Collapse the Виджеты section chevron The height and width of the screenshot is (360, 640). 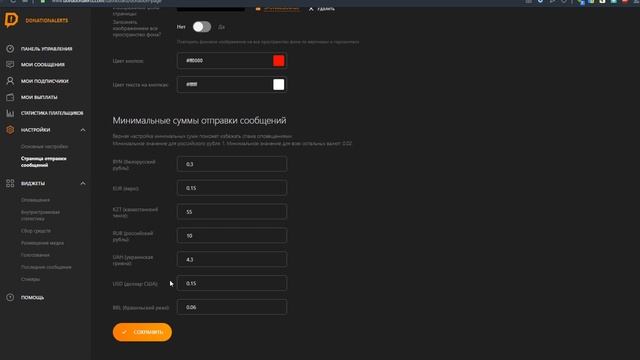click(83, 183)
